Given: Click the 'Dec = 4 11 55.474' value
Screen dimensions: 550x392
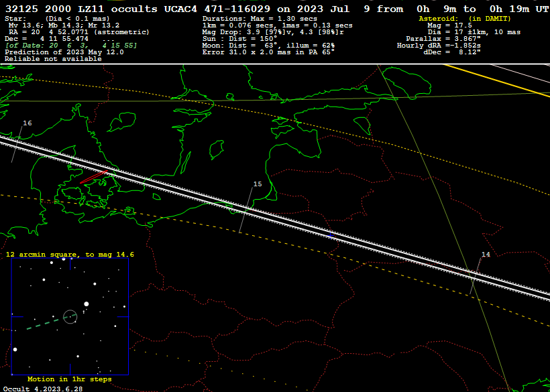Looking at the screenshot, I should pyautogui.click(x=47, y=39).
